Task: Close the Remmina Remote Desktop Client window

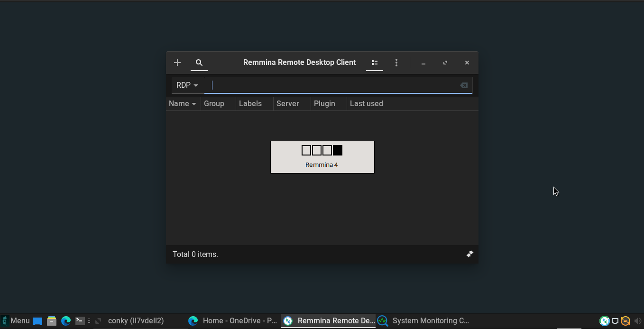Action: pos(467,63)
